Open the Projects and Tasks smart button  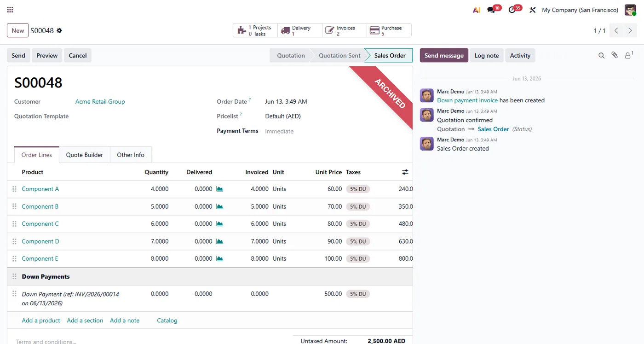click(255, 31)
